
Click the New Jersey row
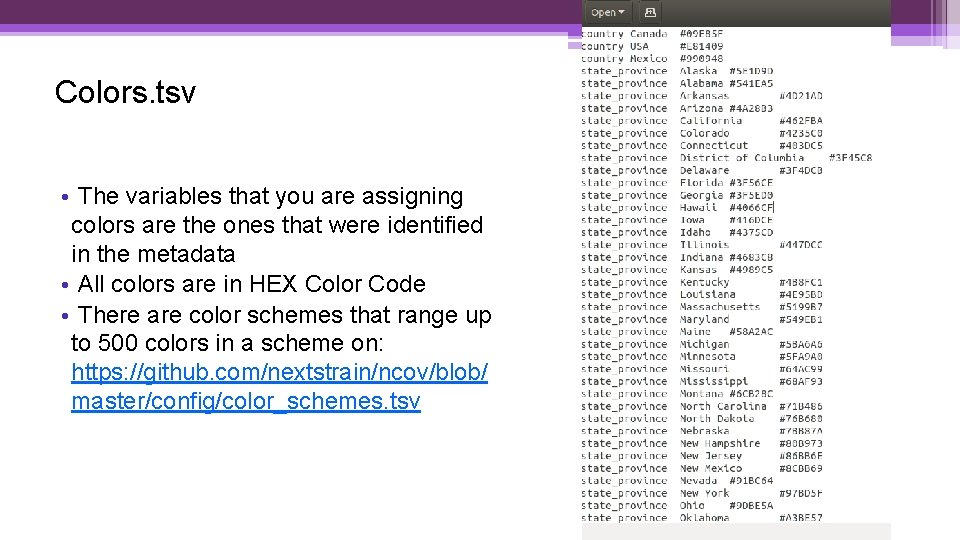(702, 456)
